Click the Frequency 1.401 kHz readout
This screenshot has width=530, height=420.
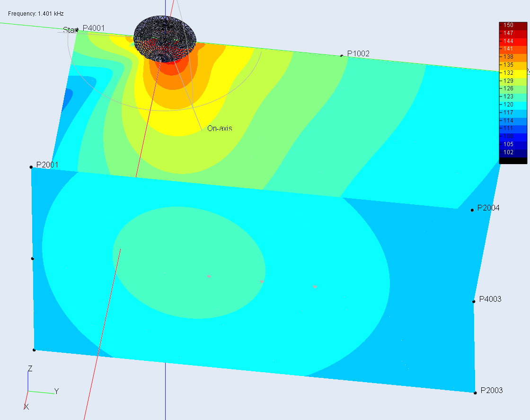click(36, 13)
